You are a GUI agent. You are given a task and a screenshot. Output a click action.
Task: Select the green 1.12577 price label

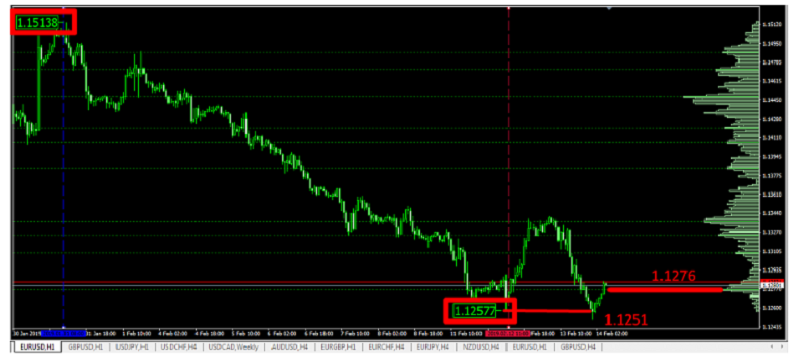pos(475,310)
